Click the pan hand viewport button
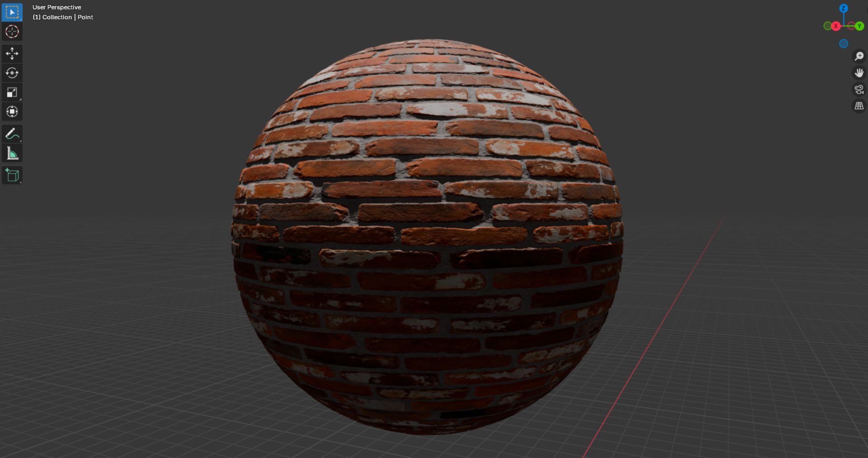This screenshot has height=458, width=868. [859, 73]
